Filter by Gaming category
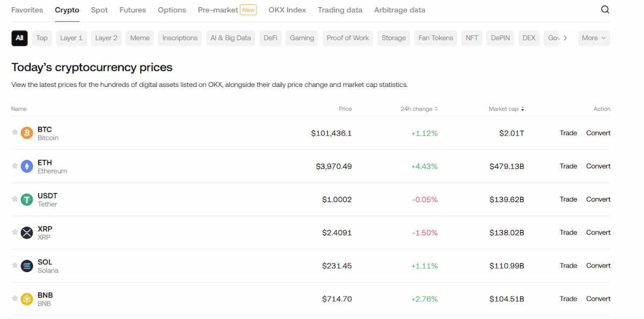The image size is (644, 319). [302, 38]
